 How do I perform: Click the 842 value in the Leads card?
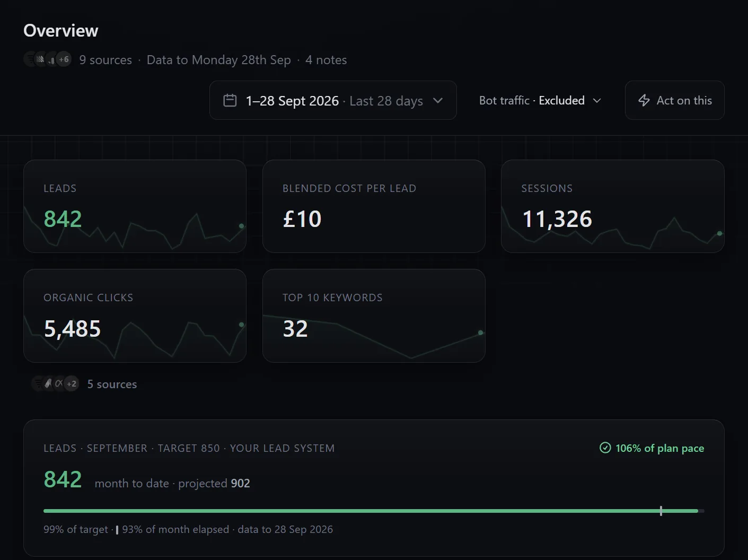point(63,219)
